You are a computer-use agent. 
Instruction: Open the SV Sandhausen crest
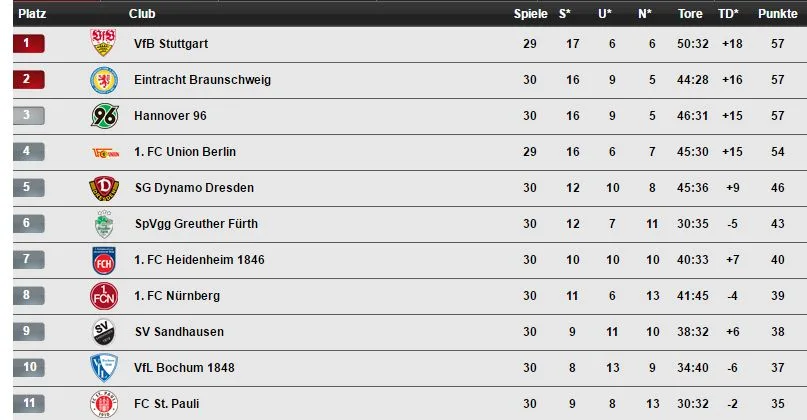(103, 332)
